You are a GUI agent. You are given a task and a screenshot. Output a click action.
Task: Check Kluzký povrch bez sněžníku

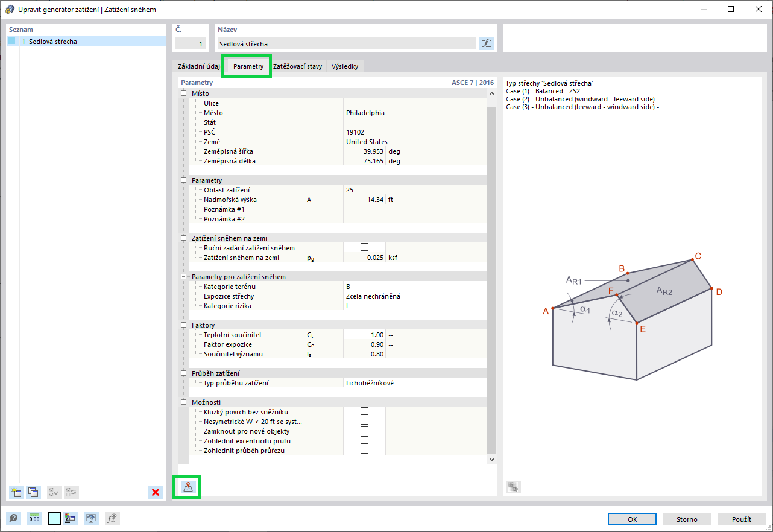click(364, 411)
